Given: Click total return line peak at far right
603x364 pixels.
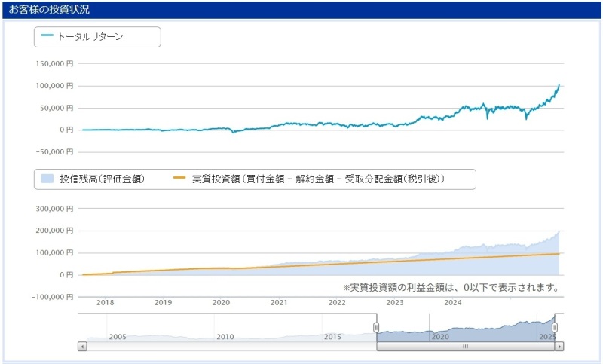Looking at the screenshot, I should click(x=559, y=84).
